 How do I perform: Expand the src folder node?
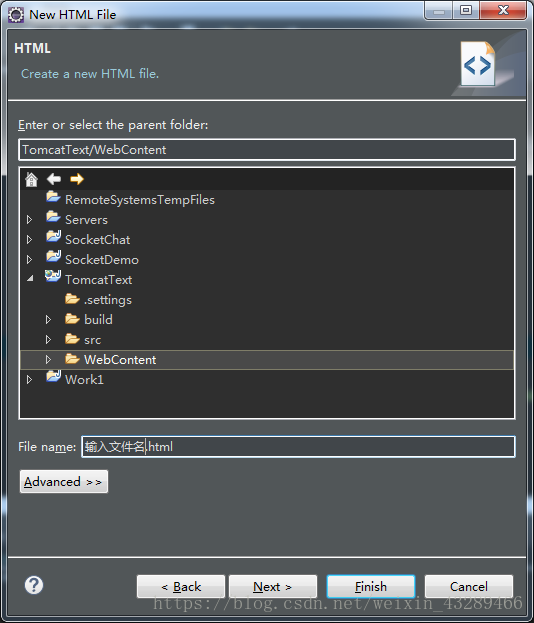point(48,340)
